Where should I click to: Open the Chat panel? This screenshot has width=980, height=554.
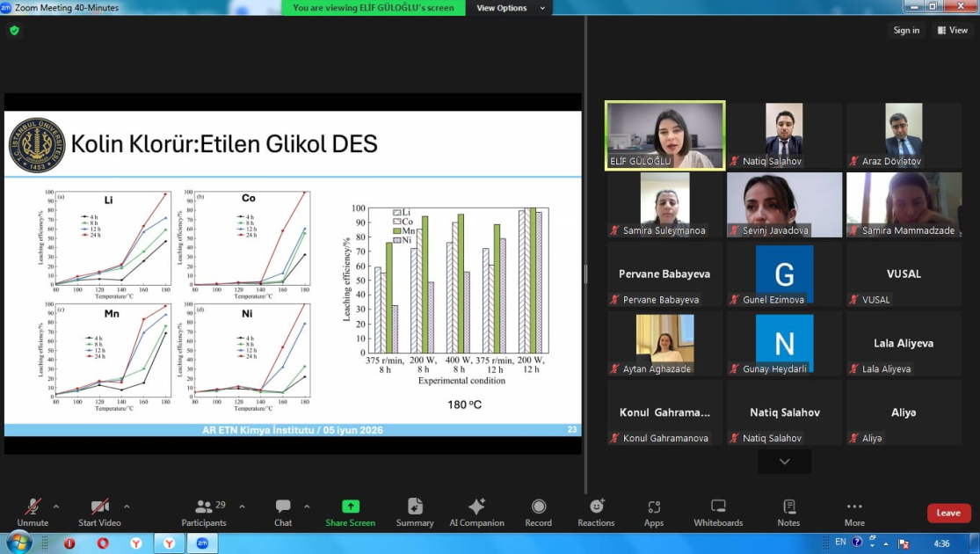[283, 513]
